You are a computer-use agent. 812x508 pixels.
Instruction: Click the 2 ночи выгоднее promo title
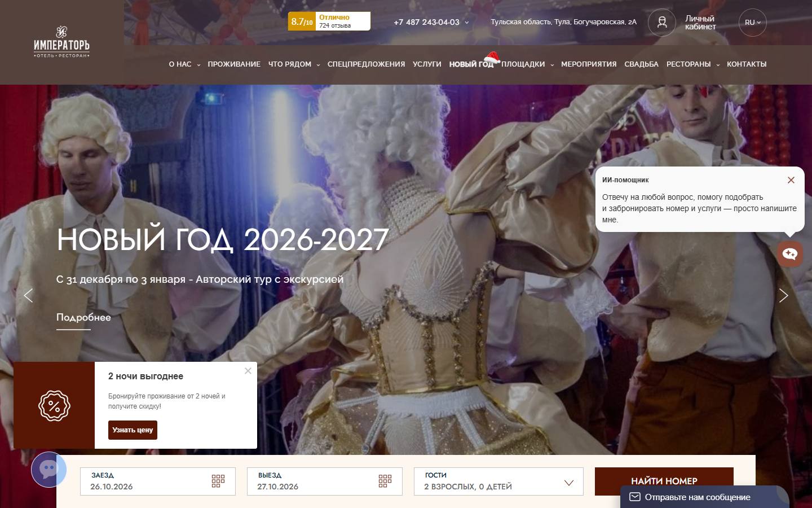[145, 376]
